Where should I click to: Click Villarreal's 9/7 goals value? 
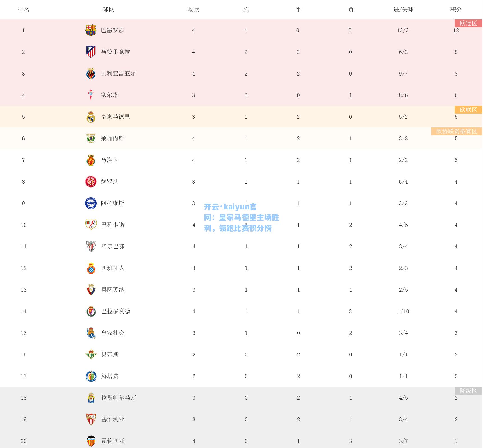(x=403, y=74)
